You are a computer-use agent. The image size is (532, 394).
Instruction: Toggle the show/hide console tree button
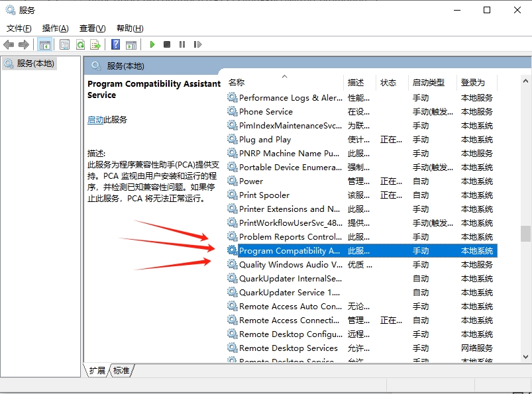[45, 44]
